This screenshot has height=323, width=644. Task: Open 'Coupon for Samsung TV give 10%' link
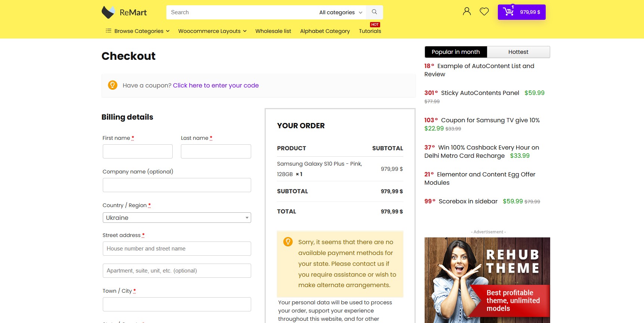coord(490,120)
